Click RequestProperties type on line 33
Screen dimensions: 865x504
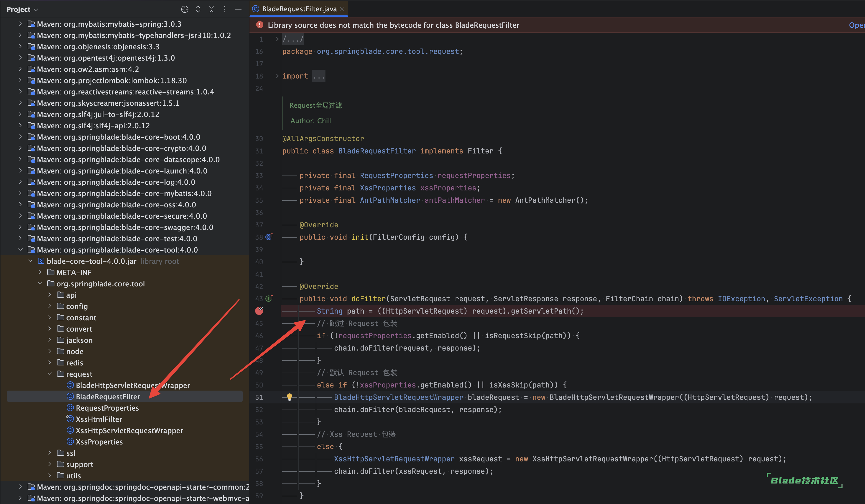(x=396, y=176)
